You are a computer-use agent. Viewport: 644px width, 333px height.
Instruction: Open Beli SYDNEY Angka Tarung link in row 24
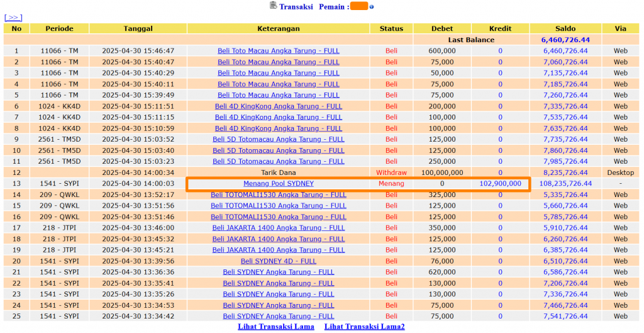(x=279, y=305)
